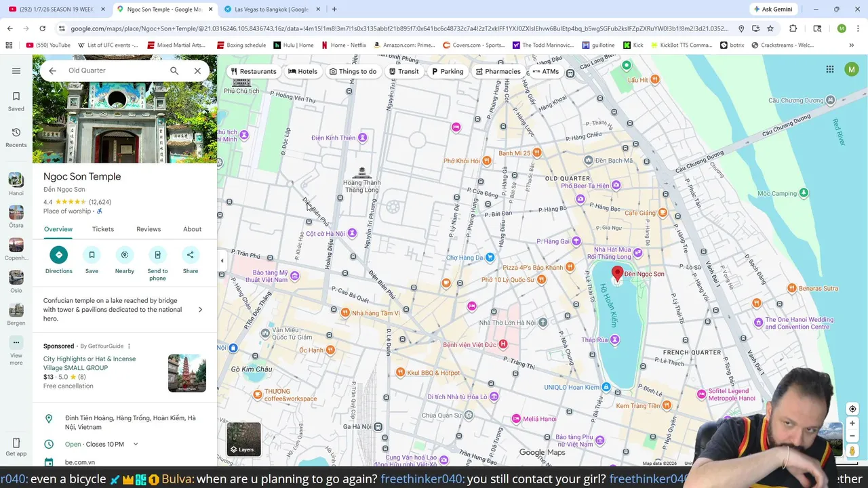This screenshot has width=868, height=488.
Task: Expand the temple description chevron
Action: pyautogui.click(x=200, y=310)
